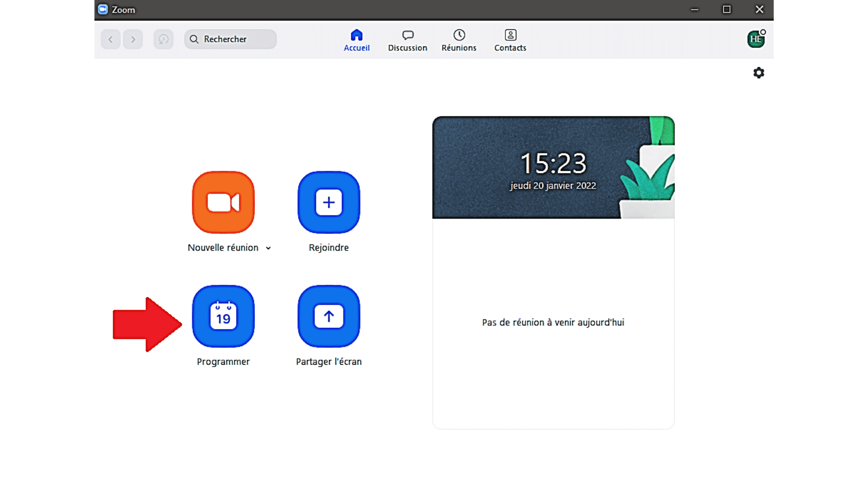868x488 pixels.
Task: Expand the Nouvelle réunion options arrow
Action: tap(268, 248)
